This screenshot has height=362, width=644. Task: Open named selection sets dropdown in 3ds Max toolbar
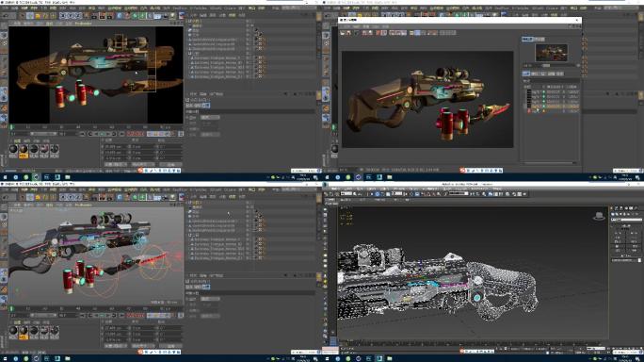(x=459, y=193)
